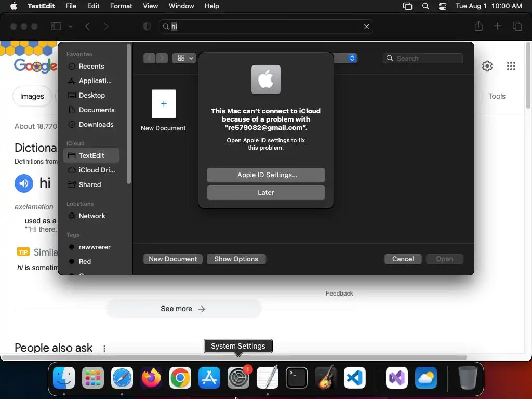Launch Safari from the Dock
The height and width of the screenshot is (399, 532).
(122, 377)
